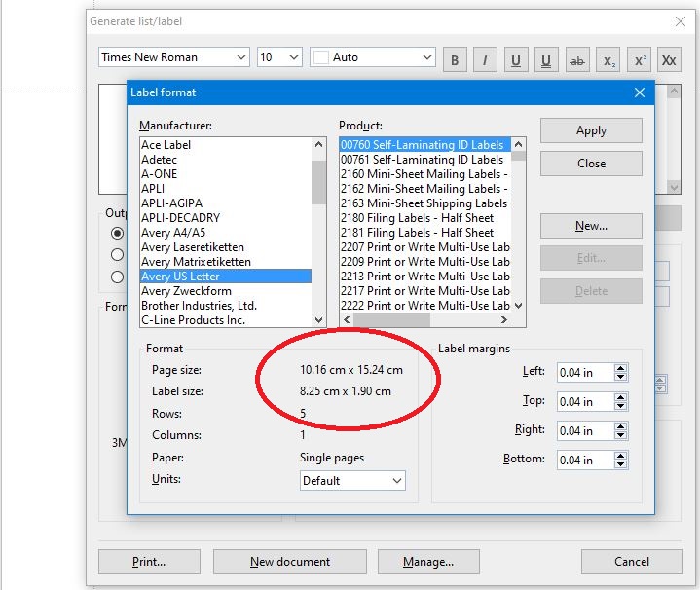The height and width of the screenshot is (590, 700).
Task: Click the New... button
Action: coord(591,226)
